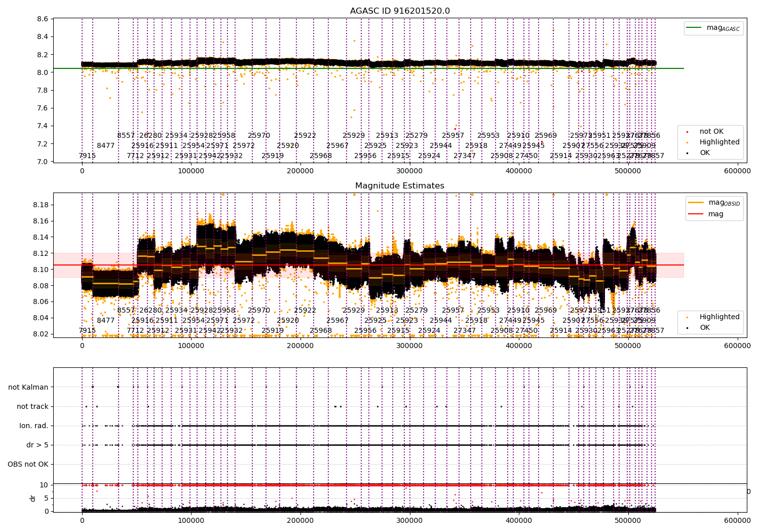Click obsid label 25957 in AGASC plot
The image size is (760, 532).
pos(453,135)
